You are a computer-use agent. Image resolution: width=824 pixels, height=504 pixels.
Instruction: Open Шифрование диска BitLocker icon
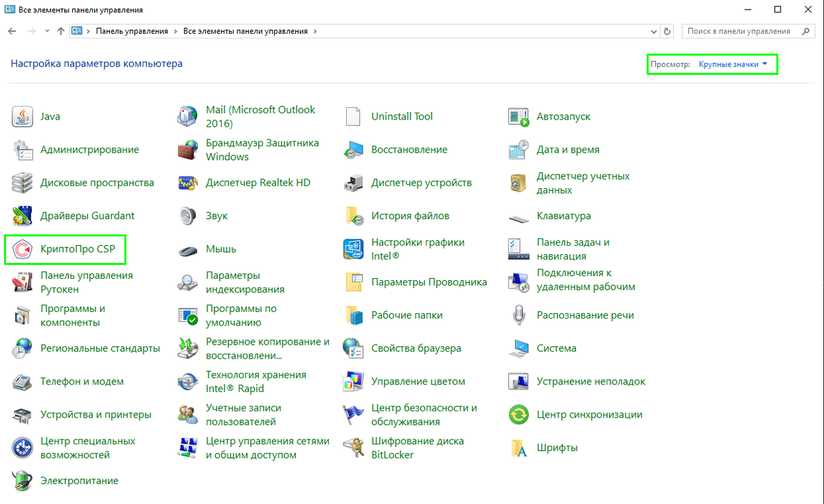[354, 448]
